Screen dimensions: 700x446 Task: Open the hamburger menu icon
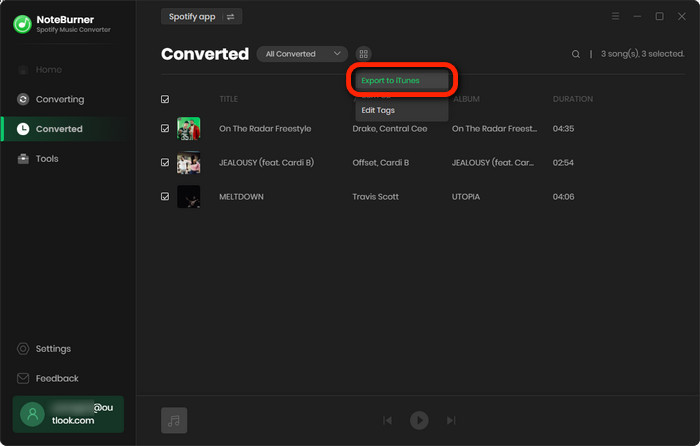tap(615, 17)
